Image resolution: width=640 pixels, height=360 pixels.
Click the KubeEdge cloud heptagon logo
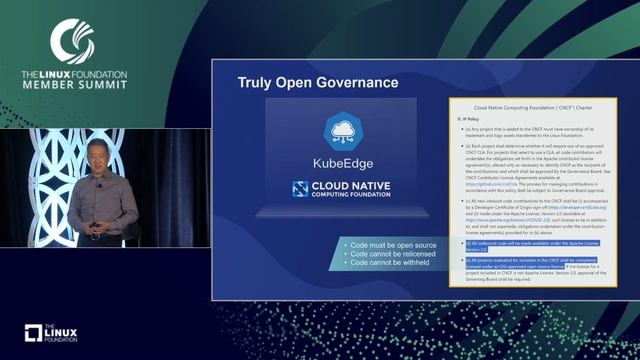(x=343, y=132)
